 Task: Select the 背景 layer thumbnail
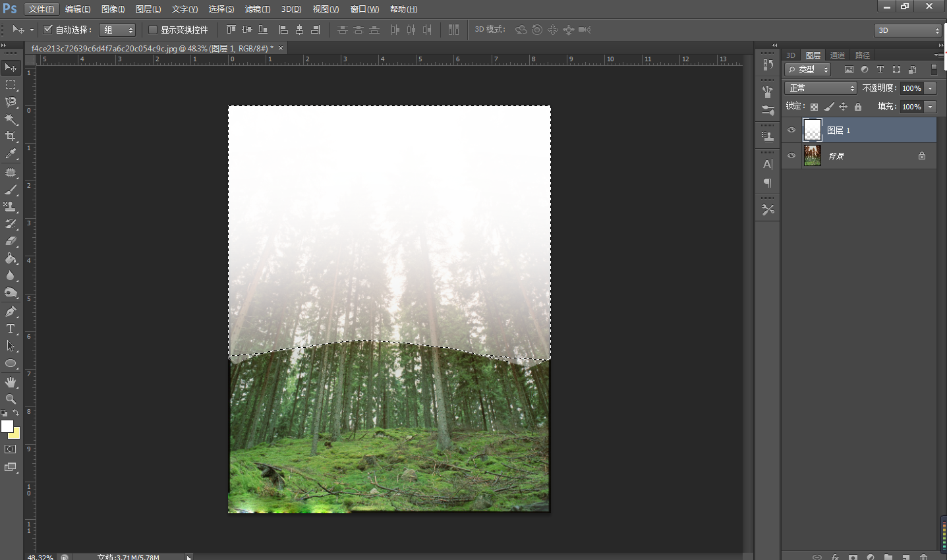(x=813, y=156)
